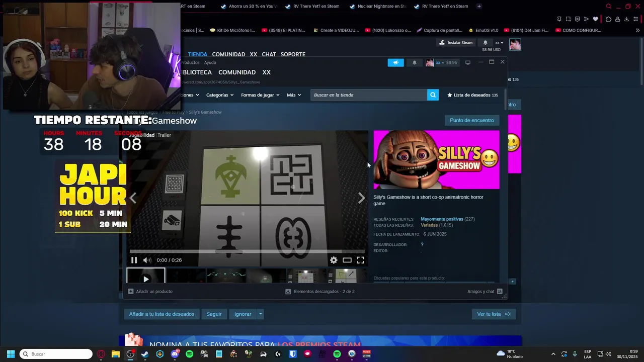644x362 pixels.
Task: Expand the Formas de jugar dropdown
Action: (260, 95)
